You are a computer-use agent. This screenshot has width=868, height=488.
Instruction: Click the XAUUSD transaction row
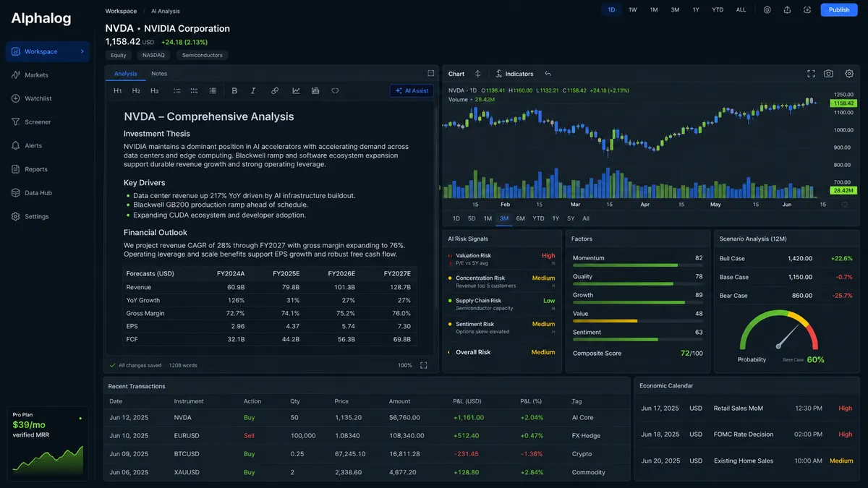[367, 472]
